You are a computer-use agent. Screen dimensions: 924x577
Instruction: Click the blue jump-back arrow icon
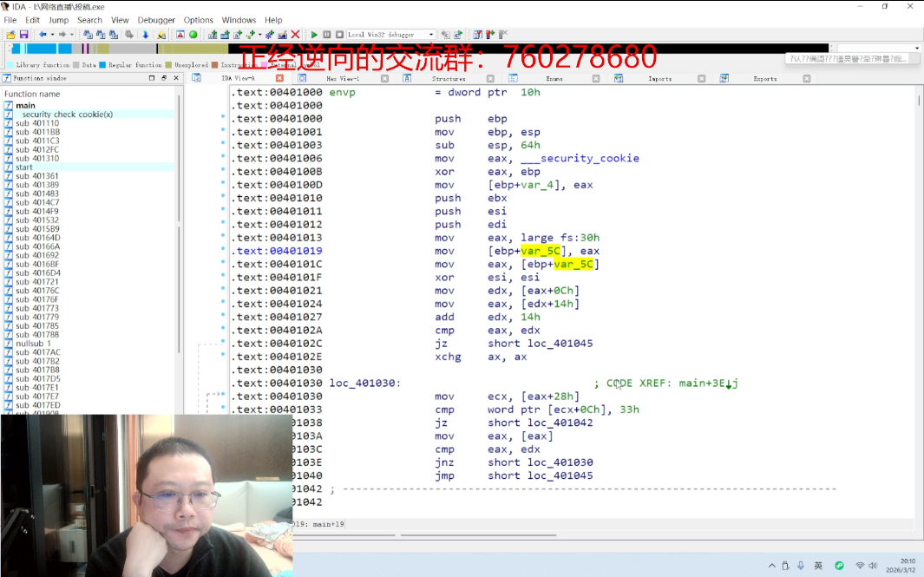click(43, 35)
